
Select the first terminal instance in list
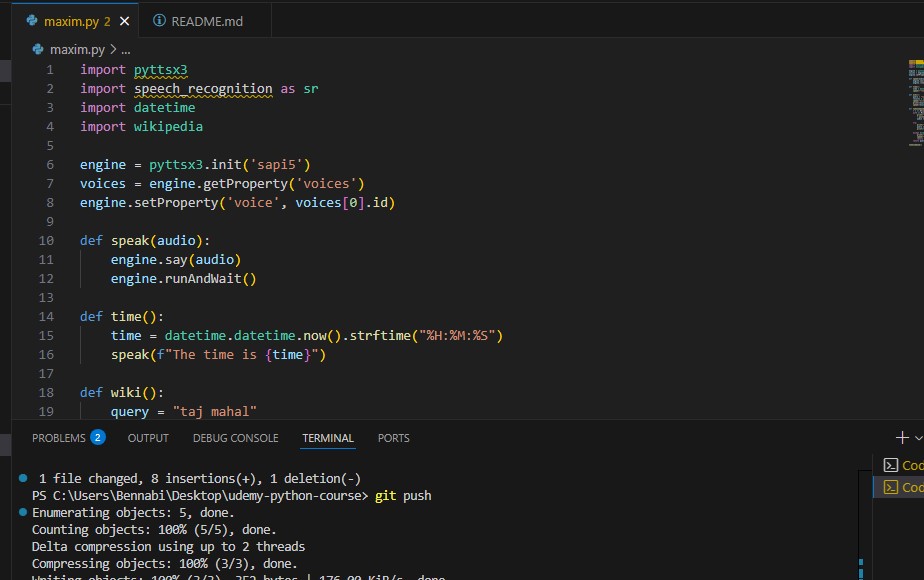[x=899, y=465]
